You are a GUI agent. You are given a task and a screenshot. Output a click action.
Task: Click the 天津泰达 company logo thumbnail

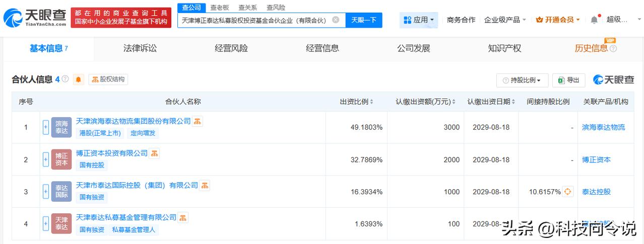[x=61, y=224]
